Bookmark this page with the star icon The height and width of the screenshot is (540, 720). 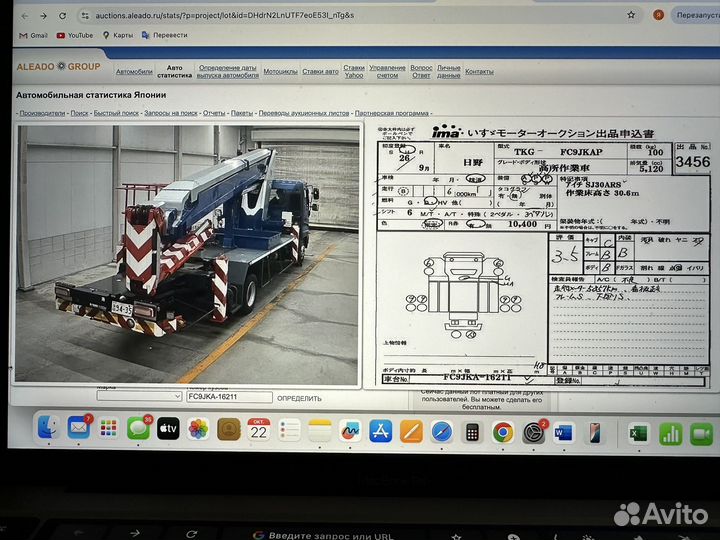(x=631, y=15)
